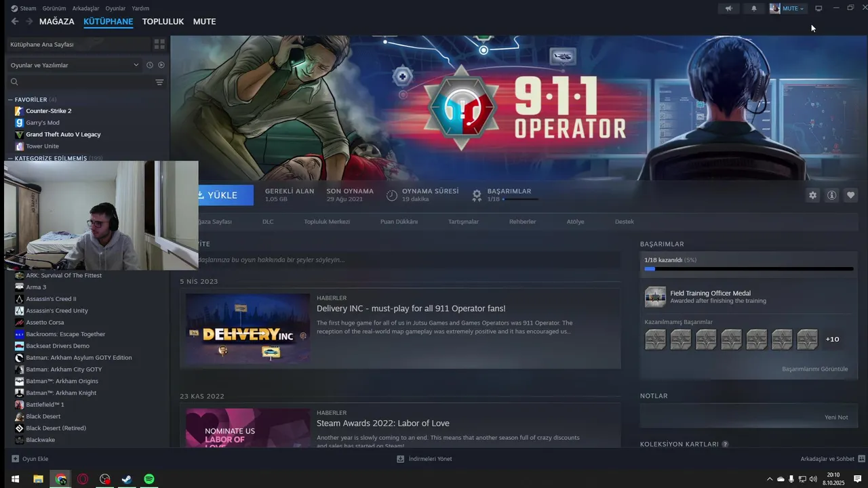The height and width of the screenshot is (488, 868).
Task: Toggle the collections grid view icon
Action: point(159,44)
